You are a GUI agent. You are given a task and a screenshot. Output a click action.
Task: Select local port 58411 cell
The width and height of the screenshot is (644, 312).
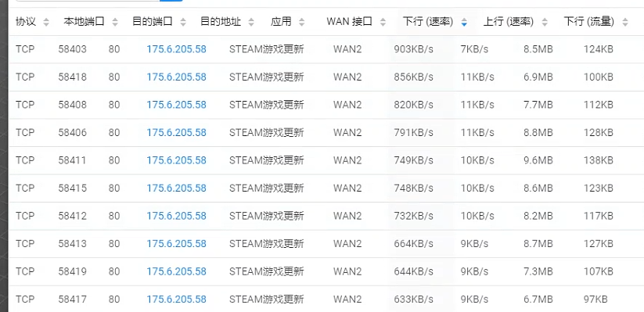click(72, 160)
